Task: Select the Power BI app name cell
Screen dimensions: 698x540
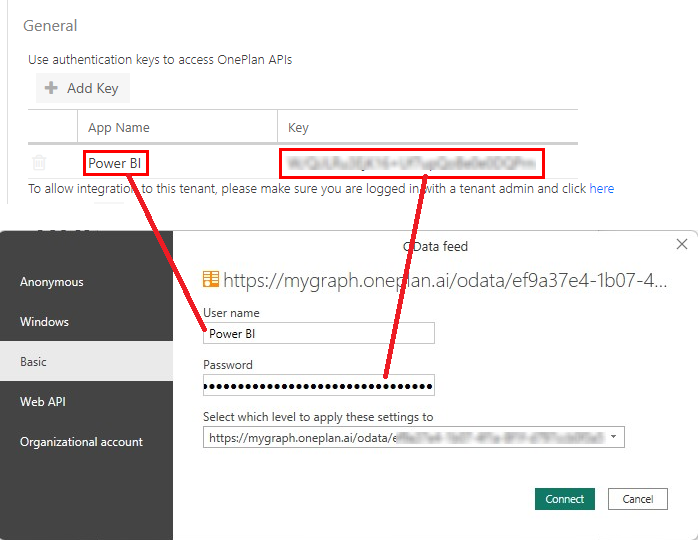Action: [x=115, y=163]
